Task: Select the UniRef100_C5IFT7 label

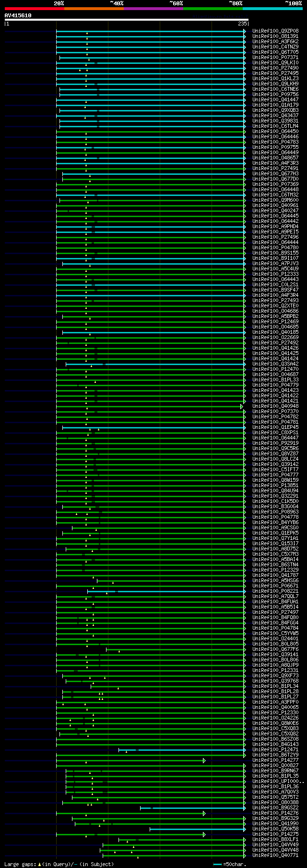Action: (275, 469)
